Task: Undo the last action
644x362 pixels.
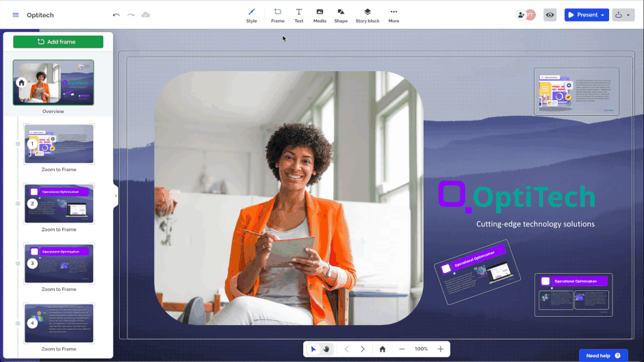Action: pyautogui.click(x=116, y=15)
